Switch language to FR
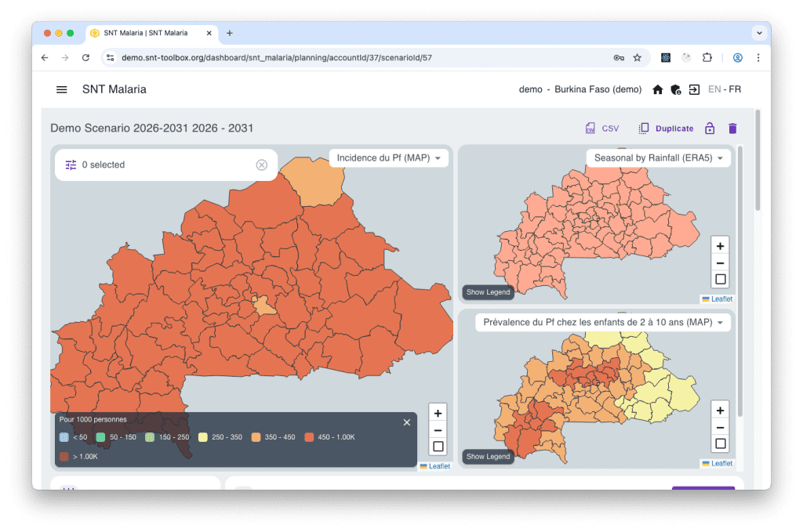803x532 pixels. 735,89
